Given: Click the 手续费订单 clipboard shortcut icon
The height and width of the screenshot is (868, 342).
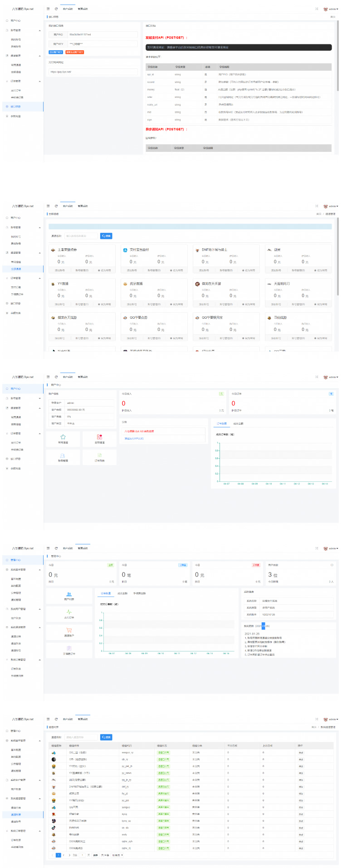Looking at the screenshot, I should coord(69,648).
